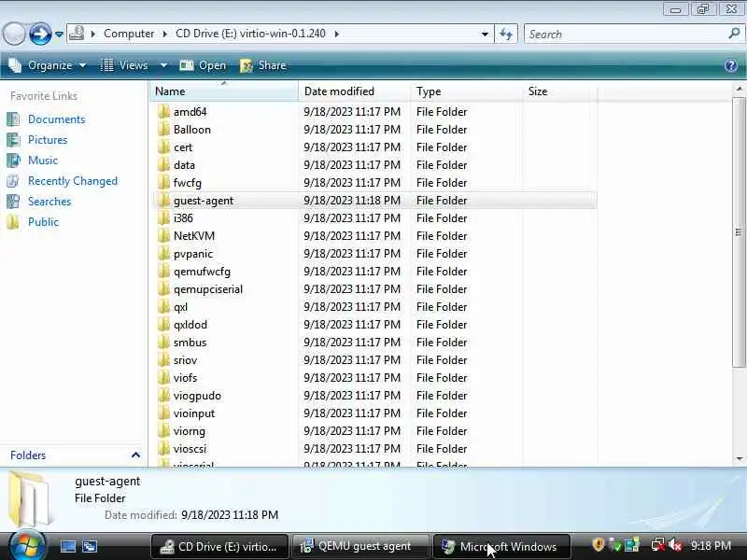747x560 pixels.
Task: Click the search magnifier icon
Action: (734, 34)
